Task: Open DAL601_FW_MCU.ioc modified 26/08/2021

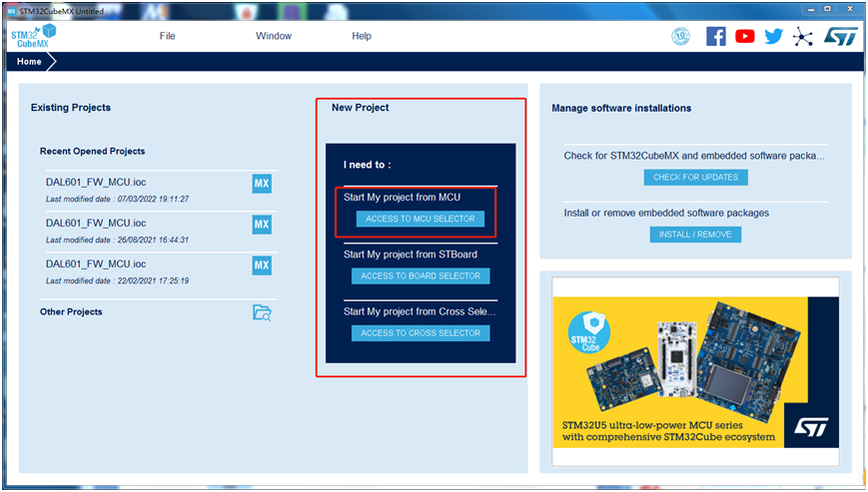Action: click(96, 223)
